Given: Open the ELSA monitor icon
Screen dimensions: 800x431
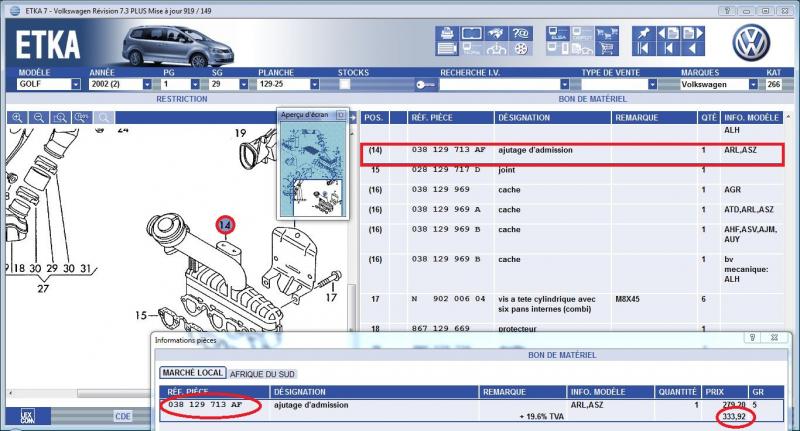Looking at the screenshot, I should [557, 34].
